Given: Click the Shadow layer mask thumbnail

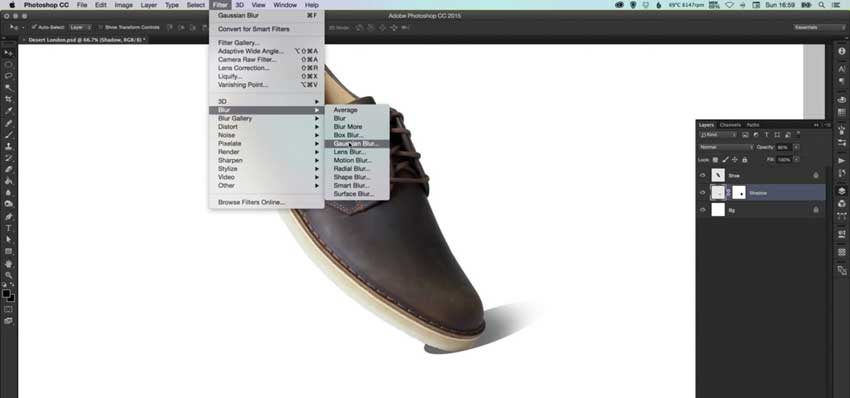Looking at the screenshot, I should 739,192.
